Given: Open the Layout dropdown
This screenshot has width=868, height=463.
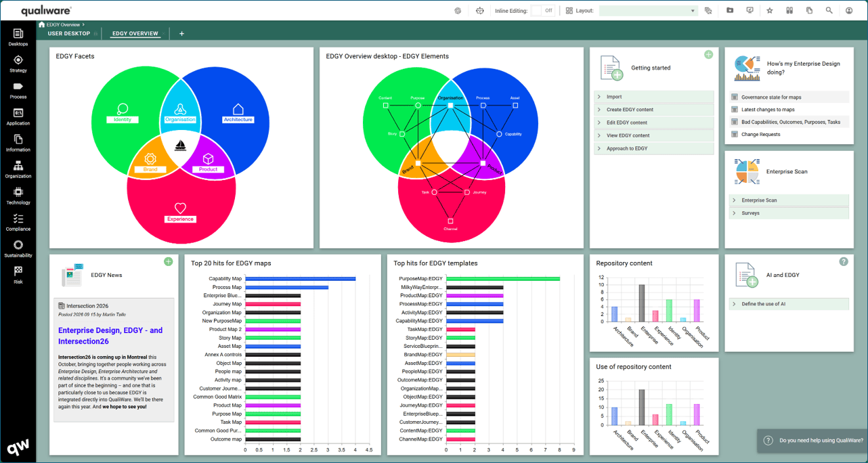Looking at the screenshot, I should coord(648,11).
